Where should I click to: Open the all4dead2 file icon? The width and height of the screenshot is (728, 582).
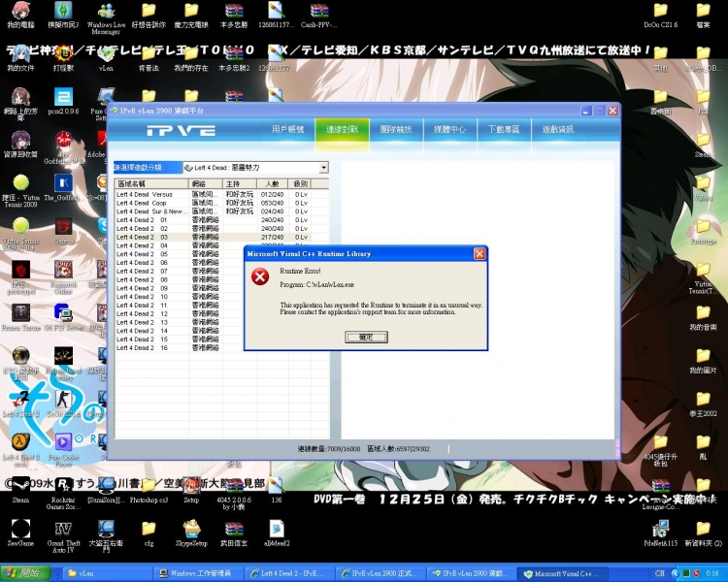276,529
